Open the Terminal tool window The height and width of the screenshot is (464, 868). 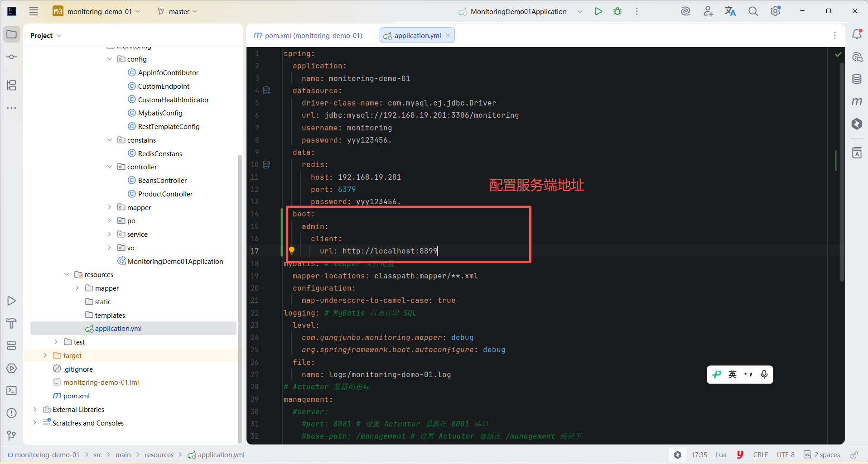12,390
